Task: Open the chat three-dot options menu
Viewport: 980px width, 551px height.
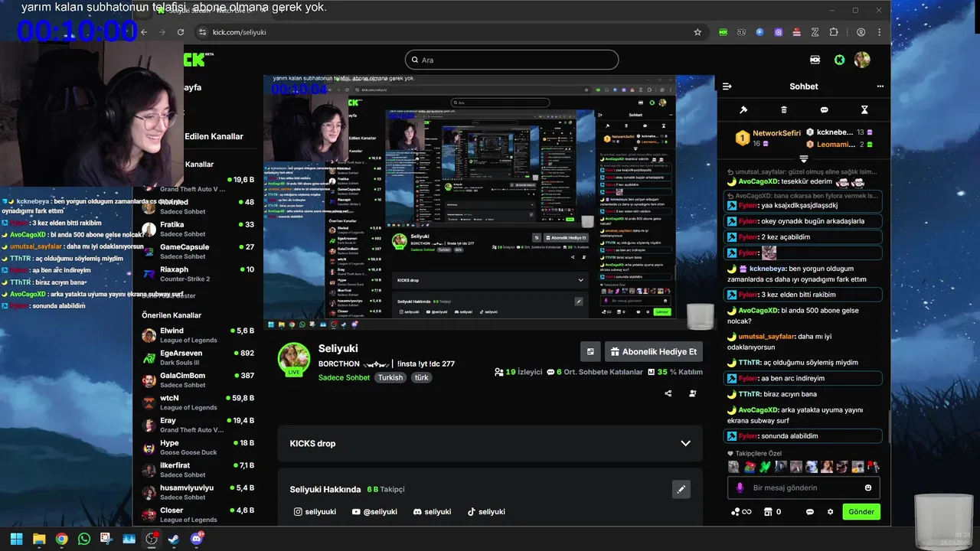Action: pyautogui.click(x=880, y=86)
